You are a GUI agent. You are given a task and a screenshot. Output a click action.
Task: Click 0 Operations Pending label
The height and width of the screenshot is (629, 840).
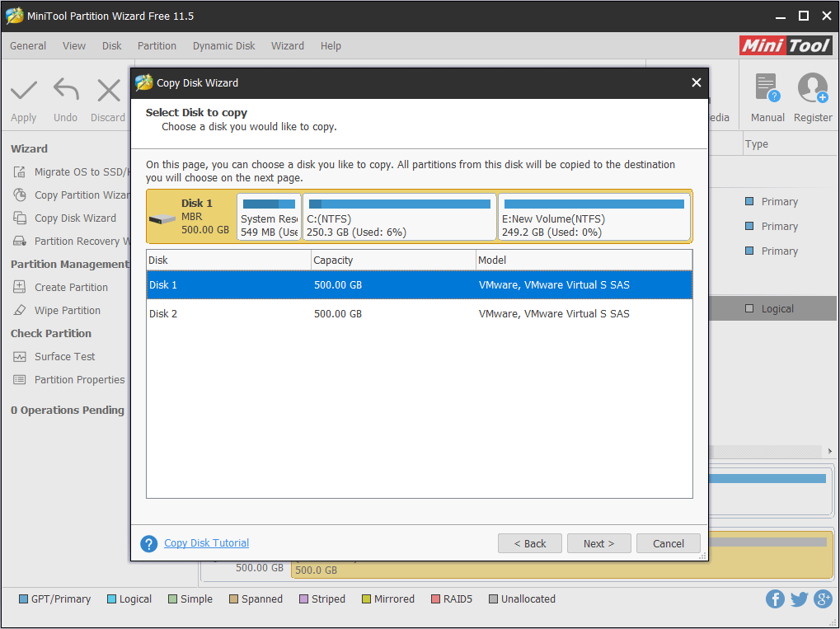(68, 410)
